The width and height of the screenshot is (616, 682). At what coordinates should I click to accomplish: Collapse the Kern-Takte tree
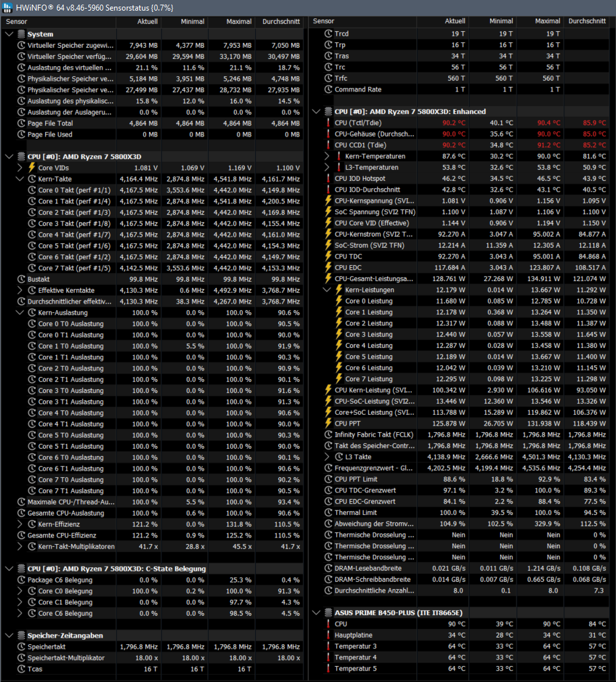pos(20,179)
